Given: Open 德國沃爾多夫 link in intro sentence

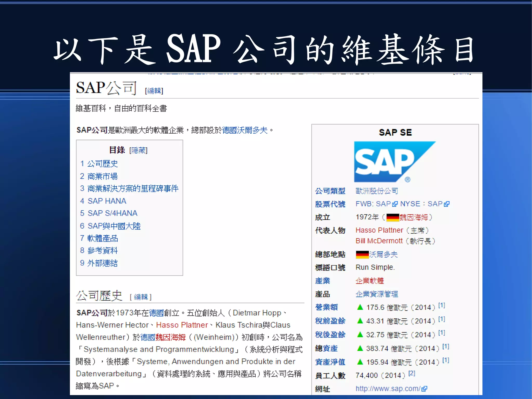Looking at the screenshot, I should (x=244, y=130).
